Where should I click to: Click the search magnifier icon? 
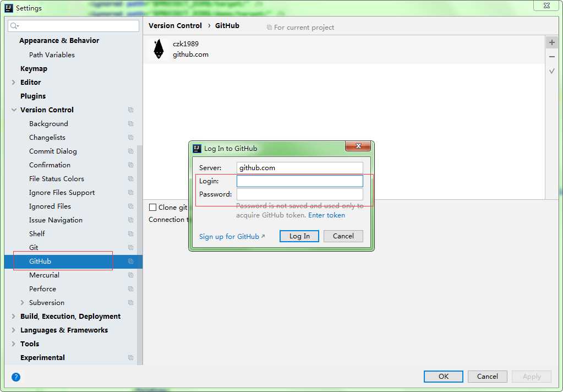click(14, 25)
